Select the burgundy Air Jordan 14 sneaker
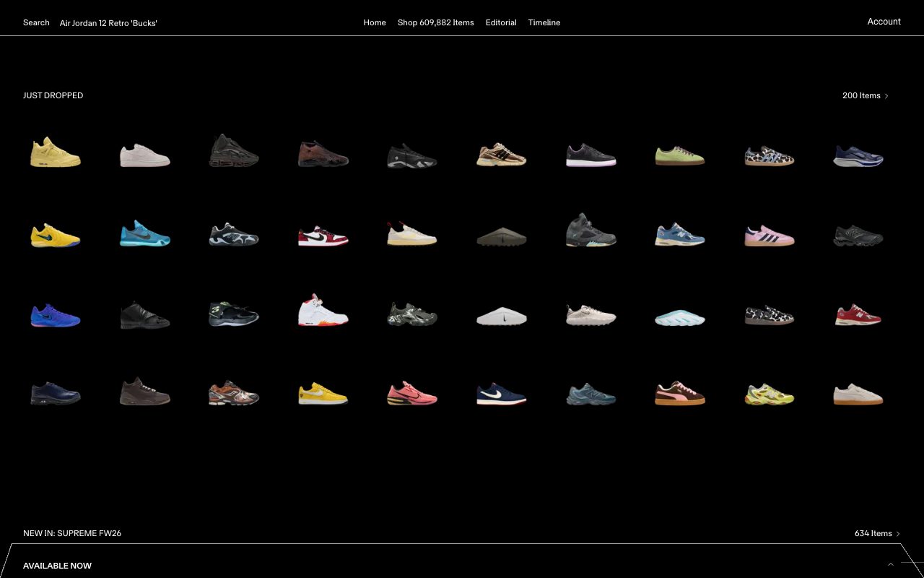924x578 pixels. coord(323,154)
